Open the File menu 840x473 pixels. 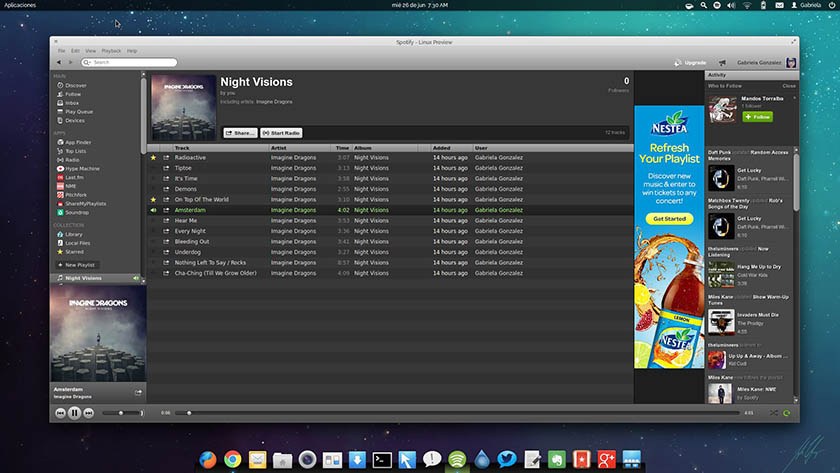62,51
